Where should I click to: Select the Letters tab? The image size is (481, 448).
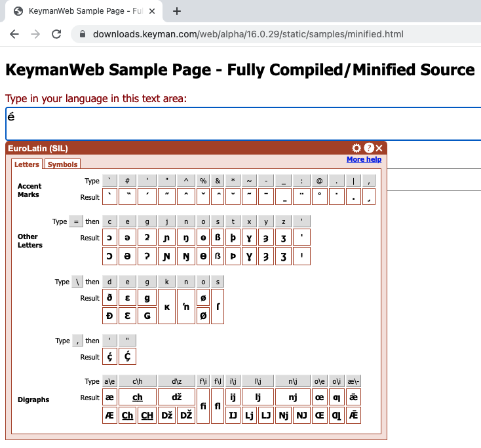coord(27,164)
